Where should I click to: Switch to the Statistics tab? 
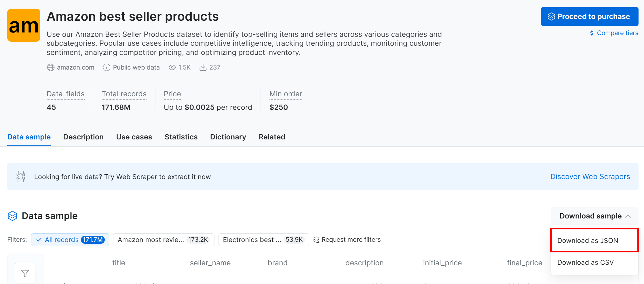(x=181, y=137)
